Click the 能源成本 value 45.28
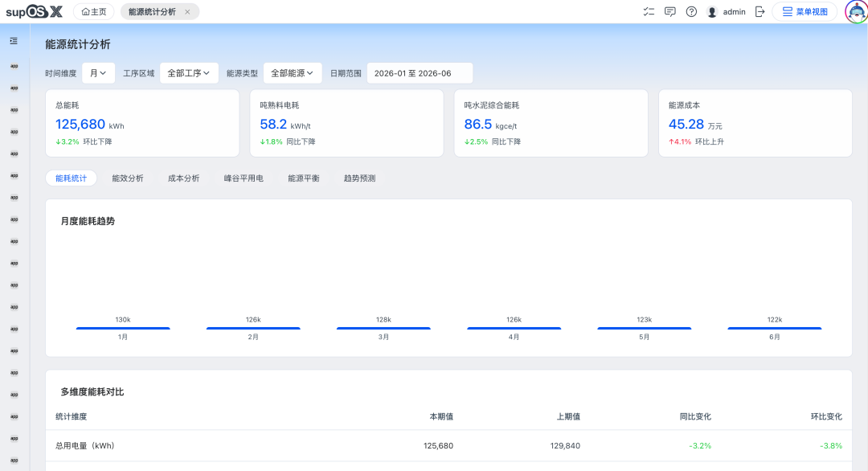 tap(686, 125)
